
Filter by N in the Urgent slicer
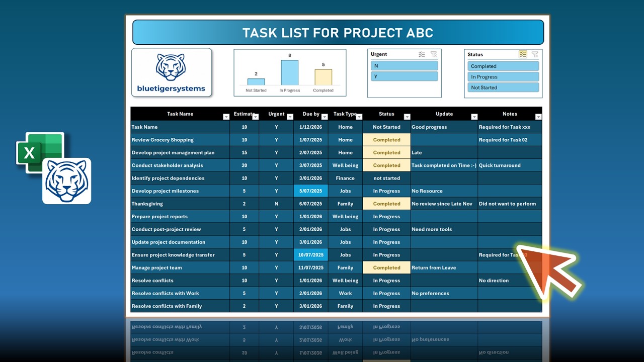coord(405,66)
